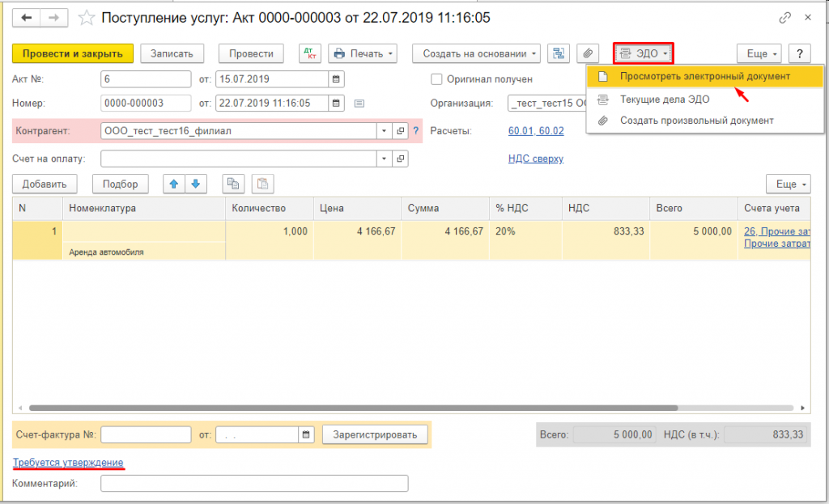Click the paperclip attachments icon
The height and width of the screenshot is (504, 829).
[589, 53]
